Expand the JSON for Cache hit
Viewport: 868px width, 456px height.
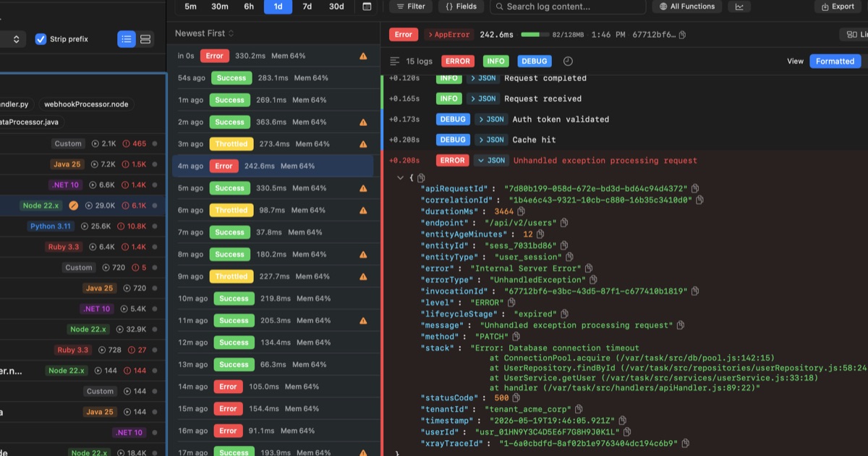click(x=491, y=140)
